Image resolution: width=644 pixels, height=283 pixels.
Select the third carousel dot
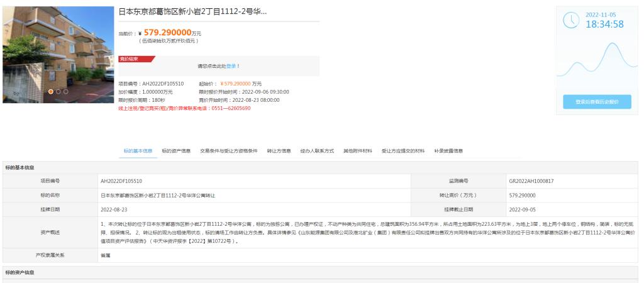[x=66, y=91]
